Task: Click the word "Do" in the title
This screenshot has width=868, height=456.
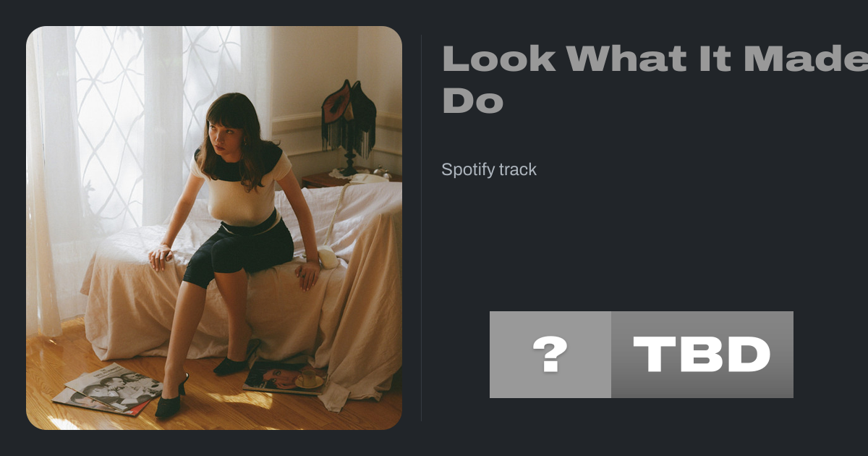Action: click(472, 101)
